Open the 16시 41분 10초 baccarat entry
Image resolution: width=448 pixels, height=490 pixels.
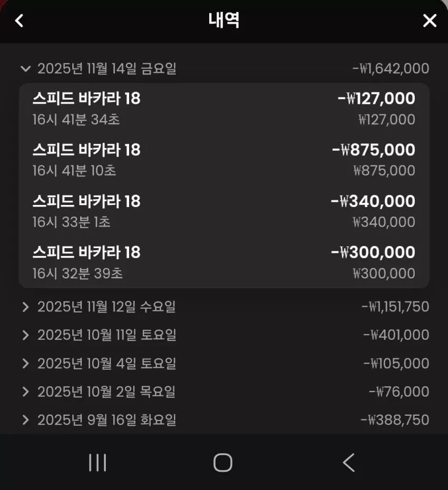point(224,160)
